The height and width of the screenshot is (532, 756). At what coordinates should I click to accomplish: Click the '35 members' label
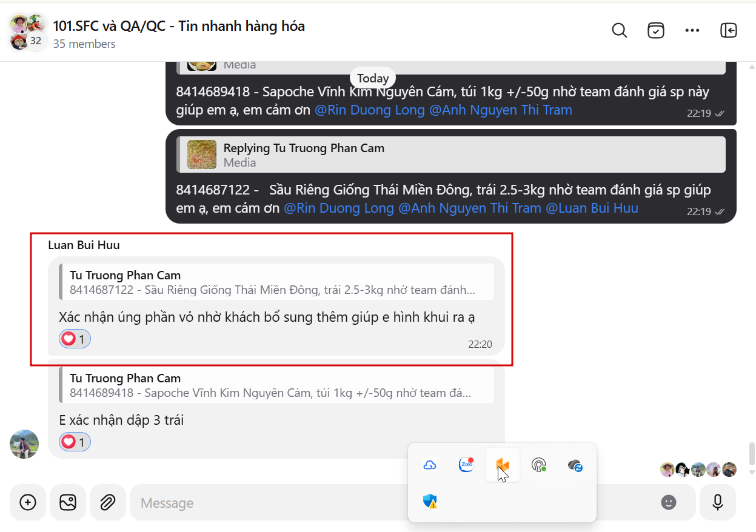(84, 44)
